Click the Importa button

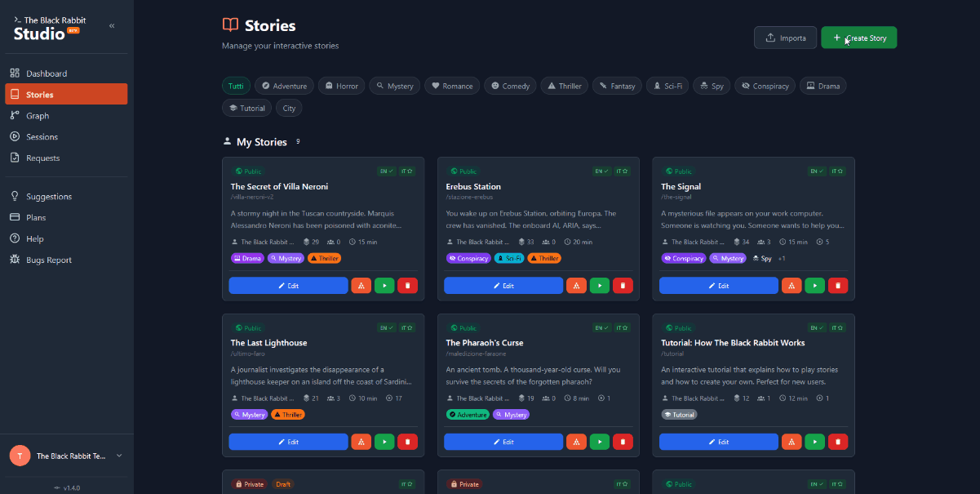tap(785, 38)
